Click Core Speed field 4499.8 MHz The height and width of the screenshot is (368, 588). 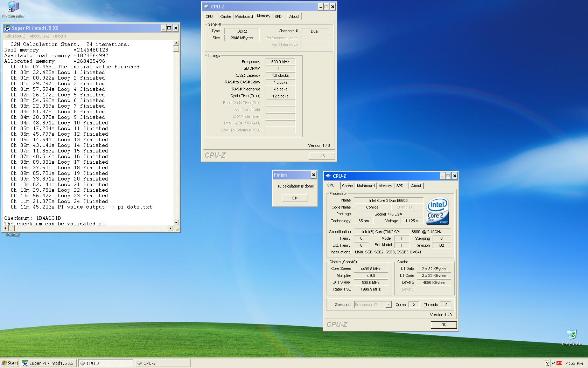click(371, 269)
